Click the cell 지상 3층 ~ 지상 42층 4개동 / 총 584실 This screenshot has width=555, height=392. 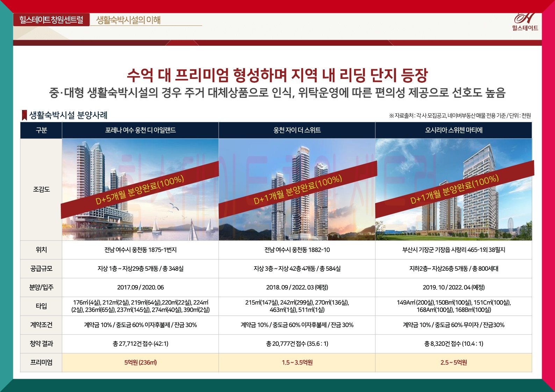pos(297,269)
